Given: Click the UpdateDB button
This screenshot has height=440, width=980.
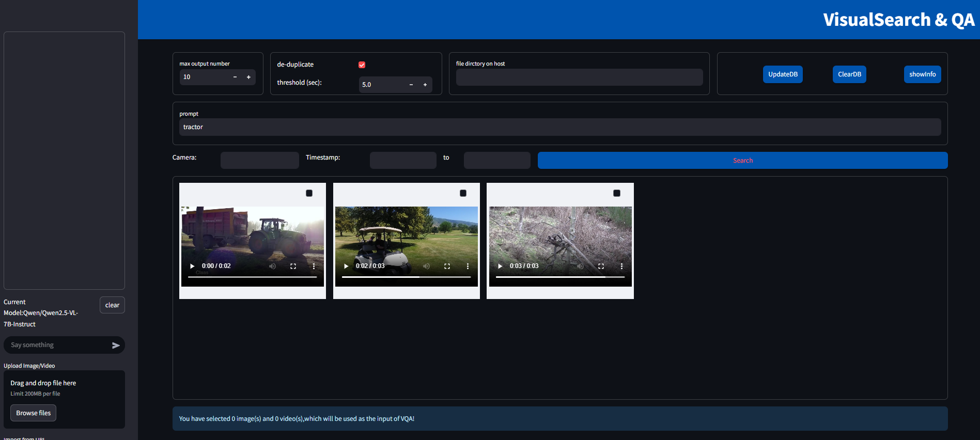Looking at the screenshot, I should click(x=782, y=74).
